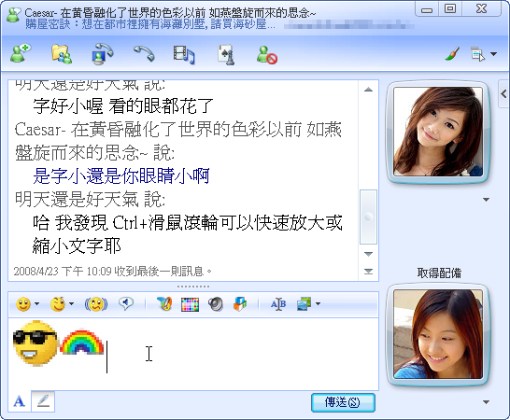Click the 傳送 send button
Image resolution: width=510 pixels, height=420 pixels.
click(x=343, y=403)
